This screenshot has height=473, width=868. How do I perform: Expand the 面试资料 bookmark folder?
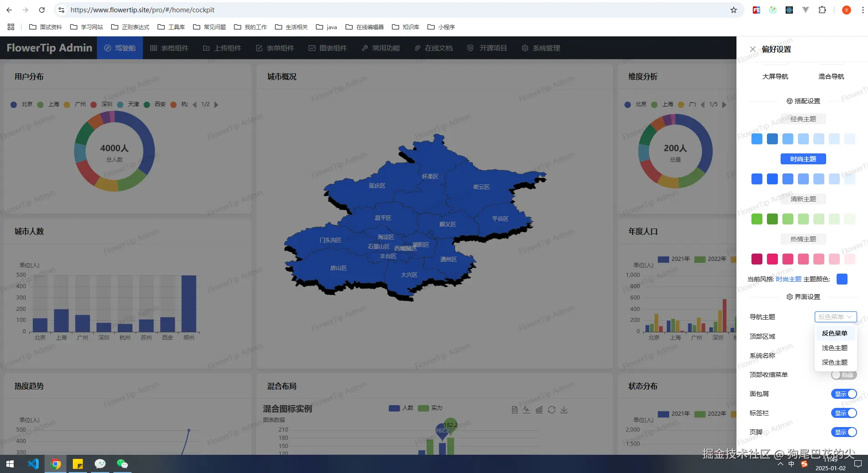[45, 27]
